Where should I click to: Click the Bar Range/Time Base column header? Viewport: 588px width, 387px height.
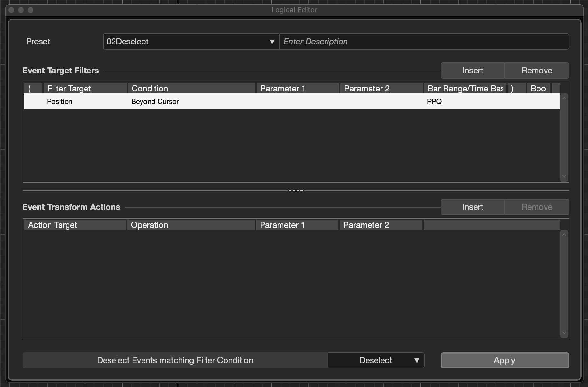click(465, 89)
